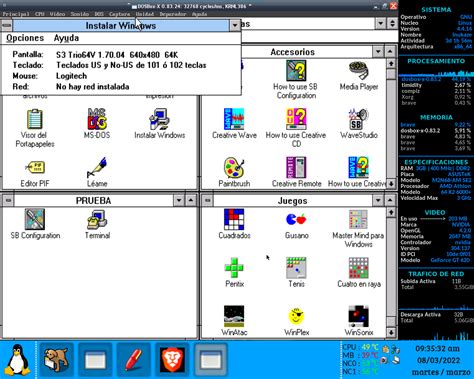Open the Léame quill icon
Viewport: 474px width, 379px height.
pyautogui.click(x=97, y=167)
